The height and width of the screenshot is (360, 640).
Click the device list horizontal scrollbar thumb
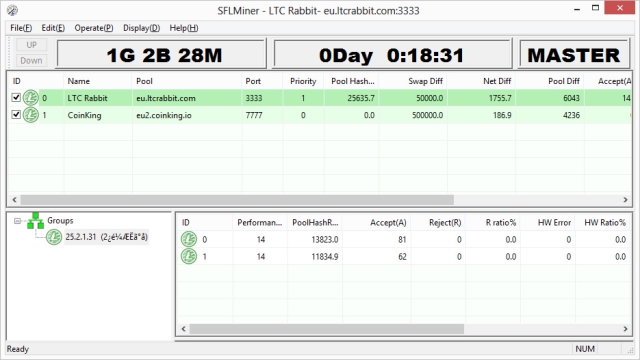pyautogui.click(x=327, y=329)
